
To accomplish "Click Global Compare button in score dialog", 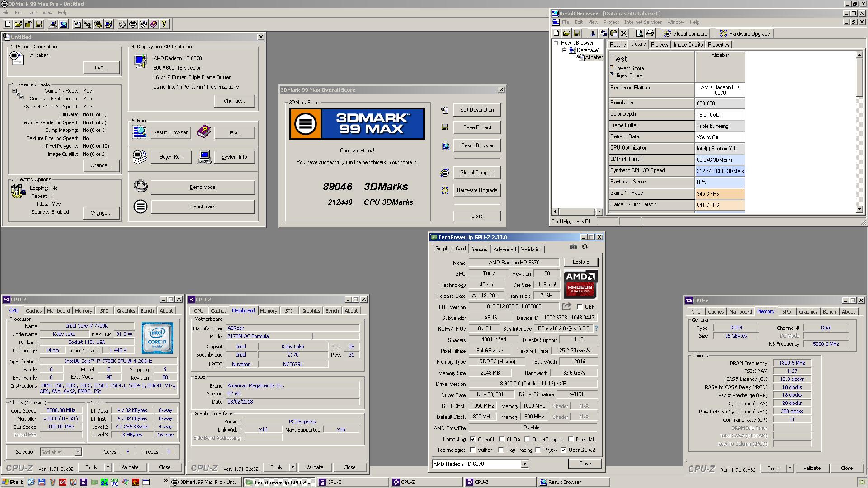I will [x=477, y=173].
